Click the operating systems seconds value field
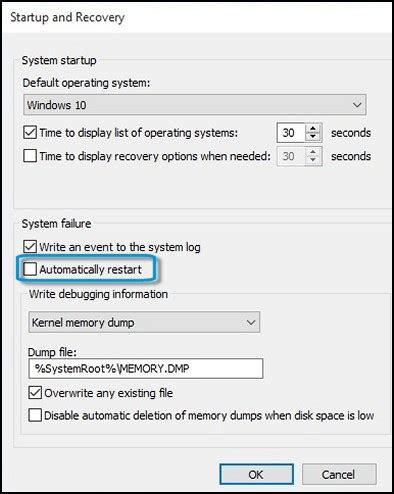The width and height of the screenshot is (394, 494). pos(291,133)
